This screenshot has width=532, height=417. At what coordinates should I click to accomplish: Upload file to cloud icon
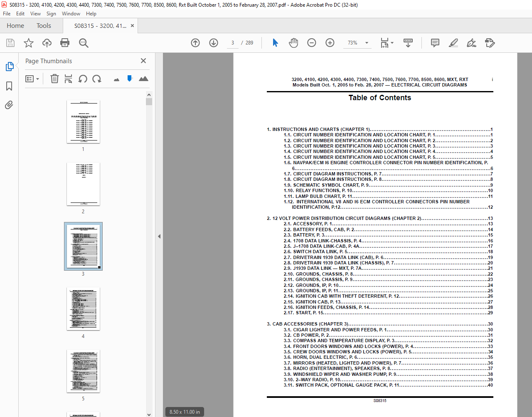pos(47,43)
